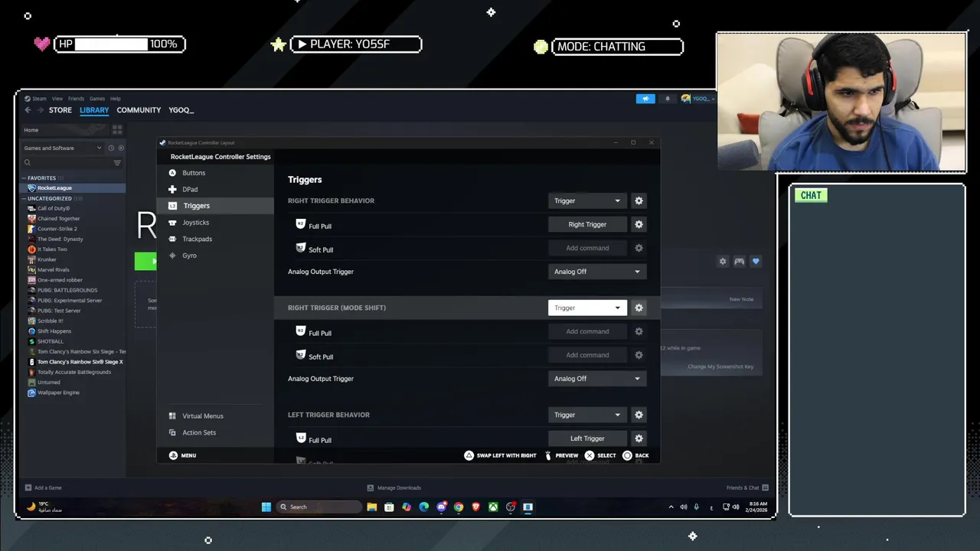Open the Right Trigger (Mode Shift) Trigger dropdown
This screenshot has width=980, height=551.
[x=587, y=308]
